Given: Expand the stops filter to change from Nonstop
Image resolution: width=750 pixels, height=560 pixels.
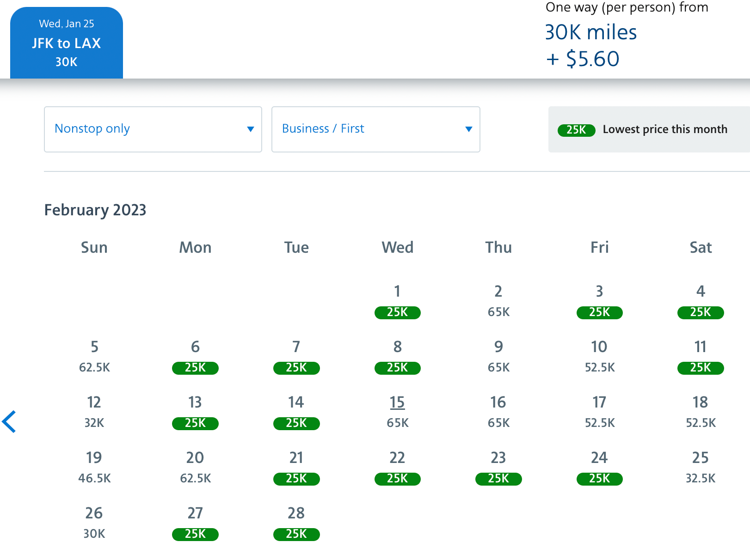Looking at the screenshot, I should coord(153,129).
